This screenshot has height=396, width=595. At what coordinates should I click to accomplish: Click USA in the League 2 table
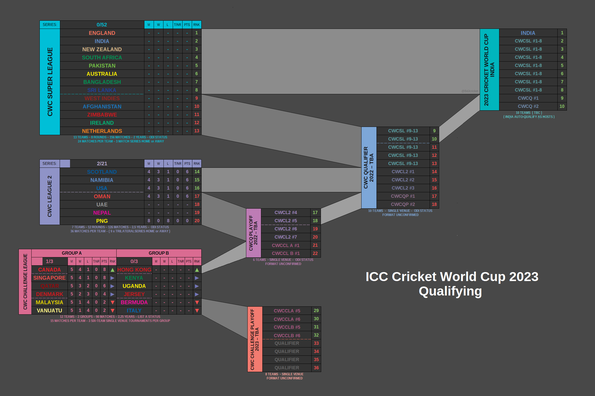[102, 188]
